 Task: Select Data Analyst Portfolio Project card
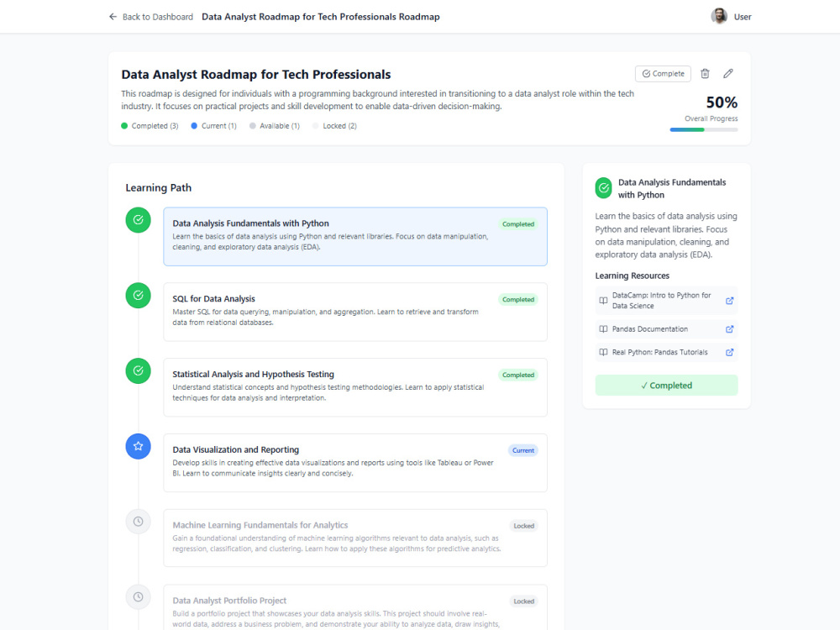355,607
